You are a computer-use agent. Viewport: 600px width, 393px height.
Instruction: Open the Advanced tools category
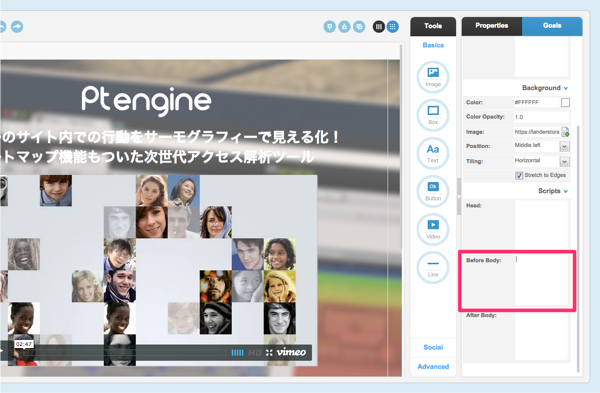(x=433, y=367)
